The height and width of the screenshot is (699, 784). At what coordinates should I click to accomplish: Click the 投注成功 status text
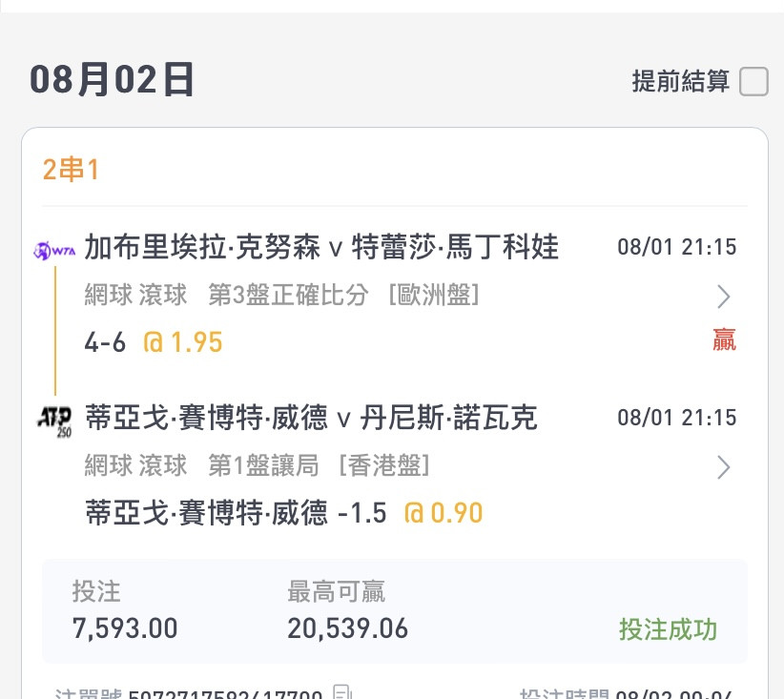[668, 629]
